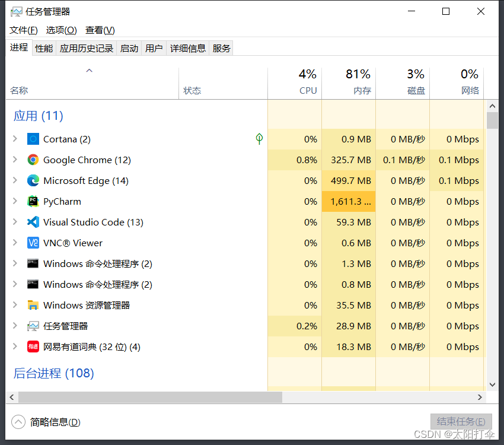Click the scroll up arrow
Screen dimensions: 504x445
[x=492, y=106]
